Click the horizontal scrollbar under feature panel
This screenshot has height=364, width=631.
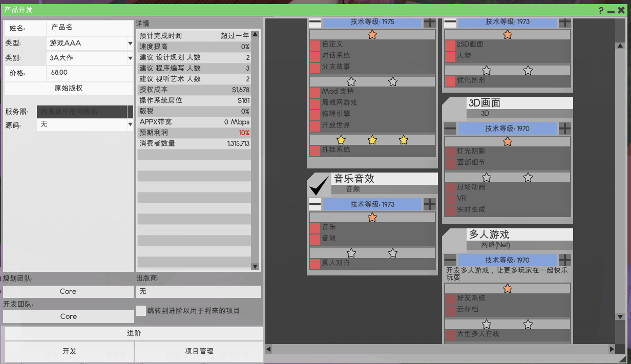[440, 349]
